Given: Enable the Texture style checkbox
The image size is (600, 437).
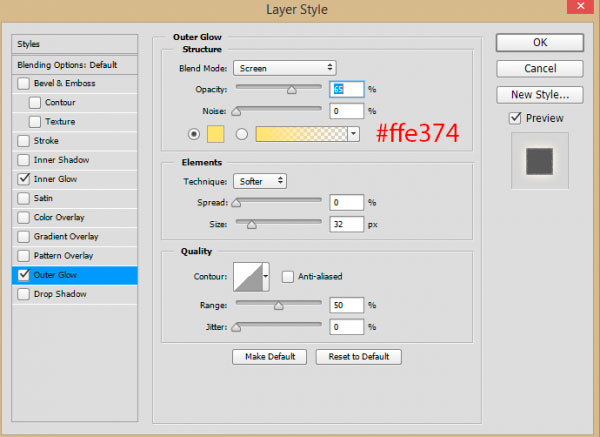Looking at the screenshot, I should (x=35, y=122).
